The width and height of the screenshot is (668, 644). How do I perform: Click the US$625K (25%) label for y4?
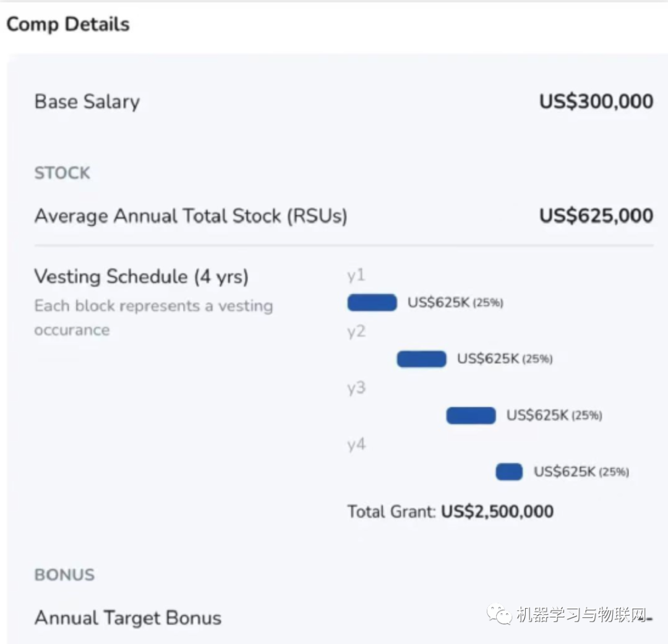(x=581, y=472)
